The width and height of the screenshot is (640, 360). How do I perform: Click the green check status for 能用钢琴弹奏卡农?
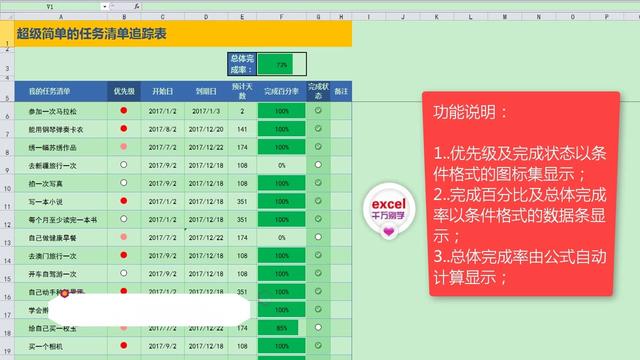pos(318,129)
